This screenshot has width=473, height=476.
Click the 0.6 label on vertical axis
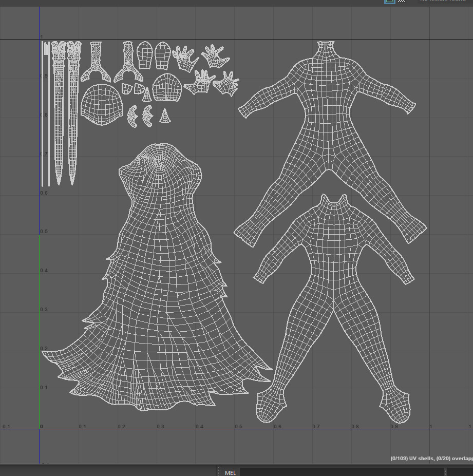pos(44,193)
